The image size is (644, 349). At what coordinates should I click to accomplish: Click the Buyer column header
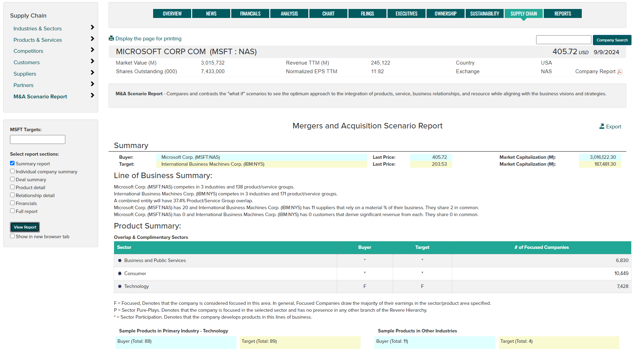pos(365,247)
